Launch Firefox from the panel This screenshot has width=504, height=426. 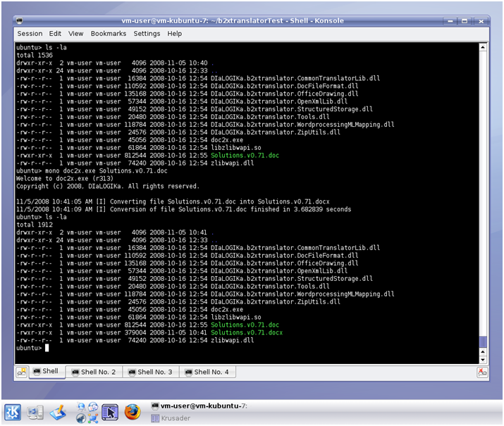[133, 412]
